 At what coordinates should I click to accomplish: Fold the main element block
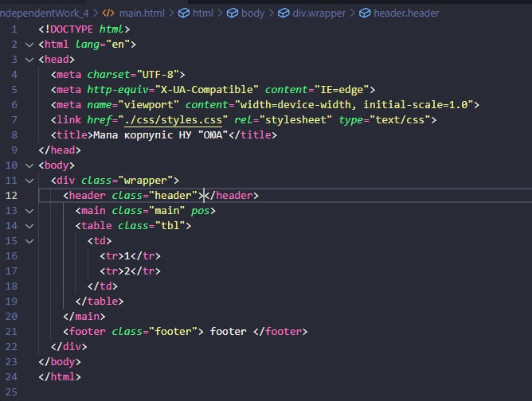[29, 211]
